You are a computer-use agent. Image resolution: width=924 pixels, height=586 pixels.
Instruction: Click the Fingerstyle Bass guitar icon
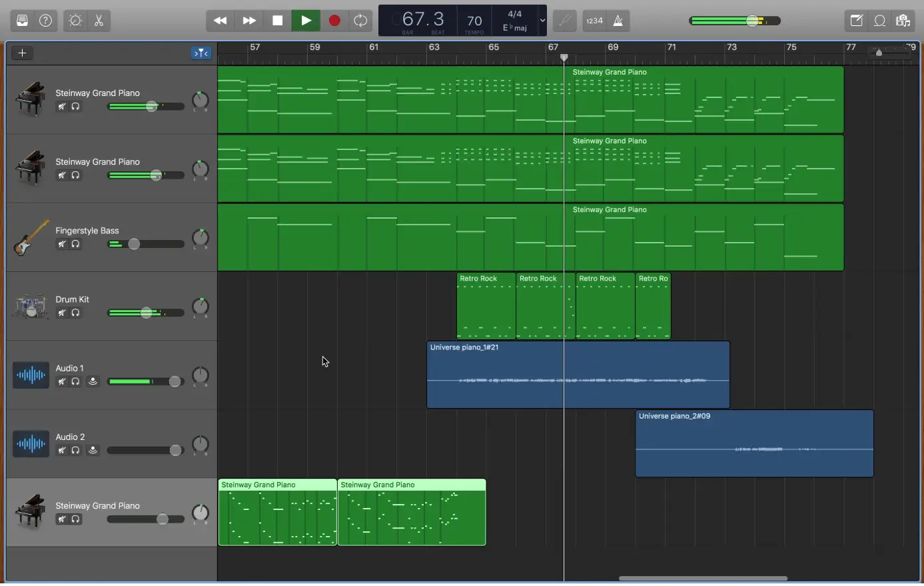pyautogui.click(x=31, y=237)
